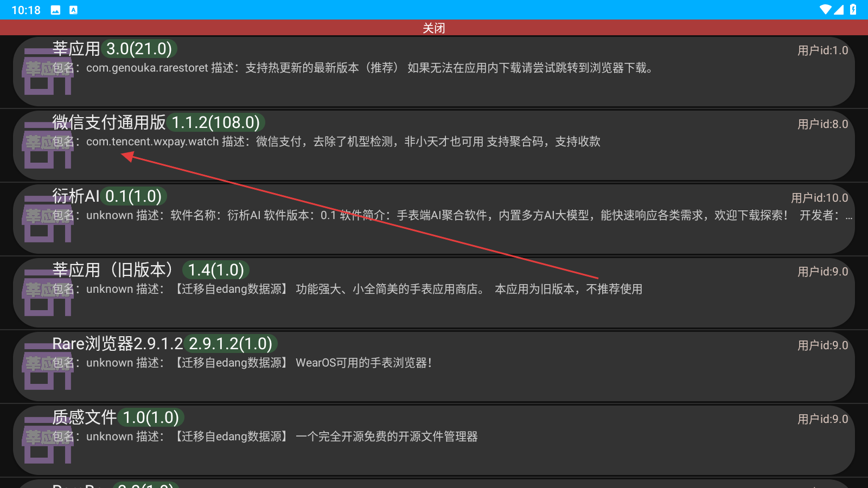Click the 质感文件 1.0(1.0) version badge
Viewport: 868px width, 488px height.
(x=151, y=418)
